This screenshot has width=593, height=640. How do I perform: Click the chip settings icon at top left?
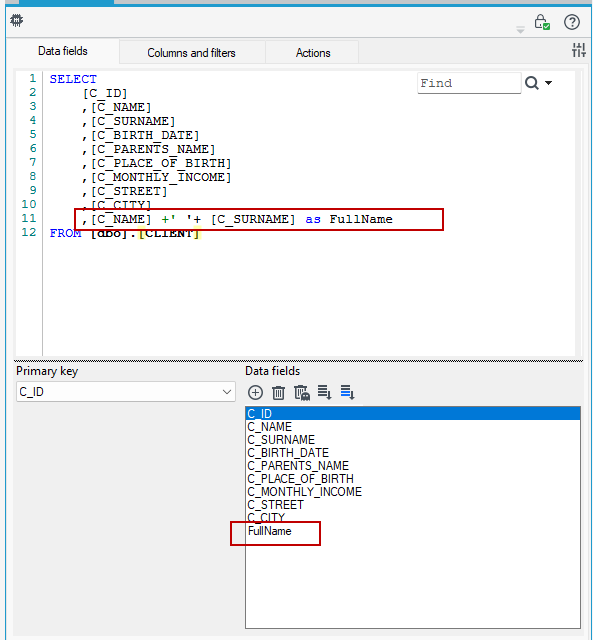[17, 20]
